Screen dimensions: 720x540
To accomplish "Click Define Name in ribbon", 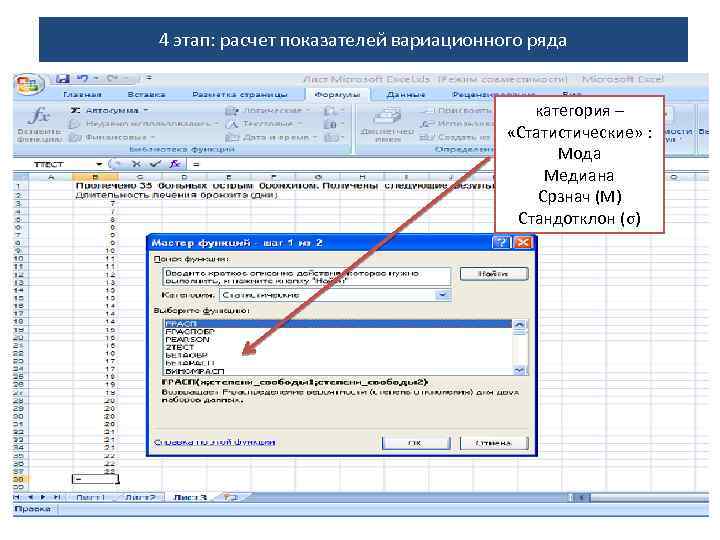I will 456,111.
